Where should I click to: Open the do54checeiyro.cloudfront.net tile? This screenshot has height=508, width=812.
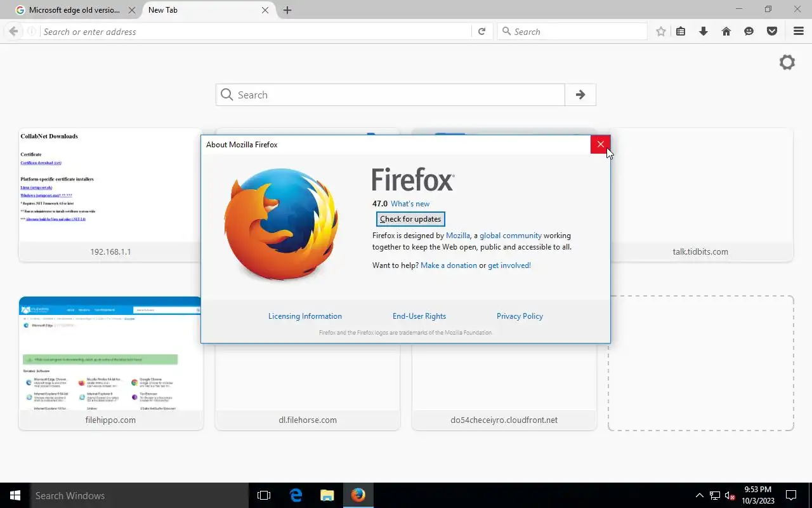pos(504,387)
